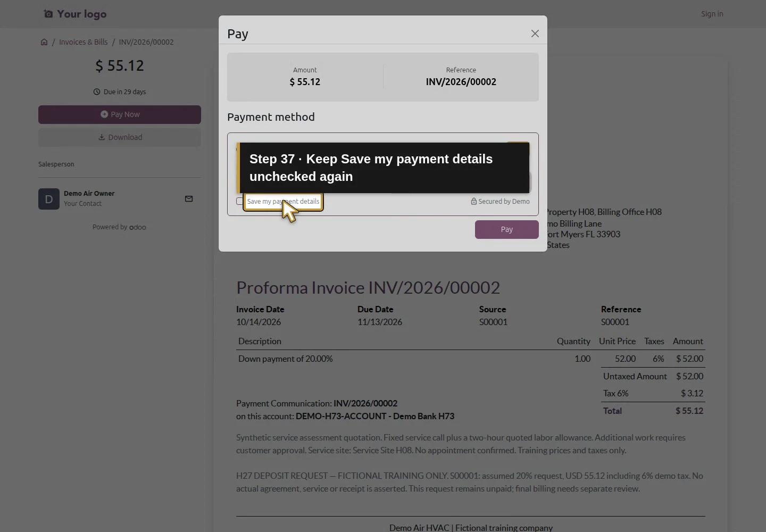
Task: Click the invoice date 10/14/2026
Action: [x=259, y=322]
